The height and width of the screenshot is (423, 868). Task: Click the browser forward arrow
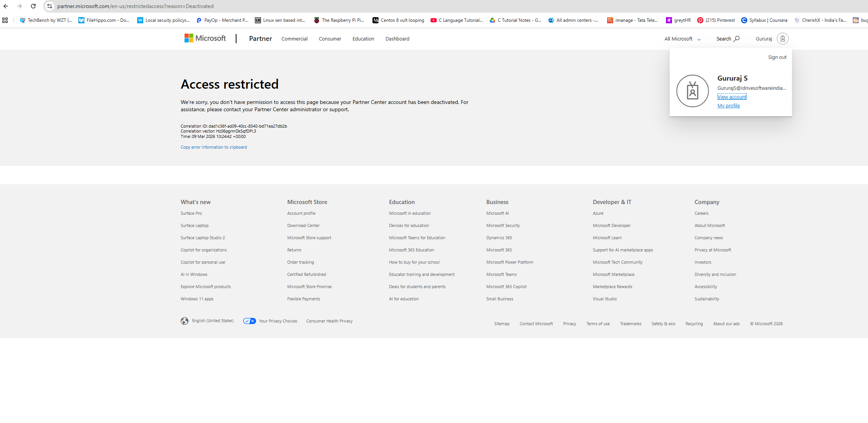[19, 6]
